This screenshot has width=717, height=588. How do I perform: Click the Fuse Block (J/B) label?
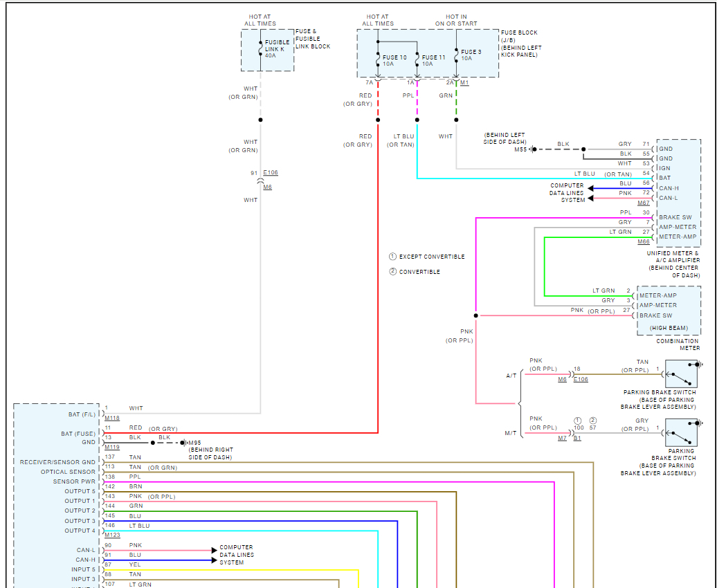point(521,44)
